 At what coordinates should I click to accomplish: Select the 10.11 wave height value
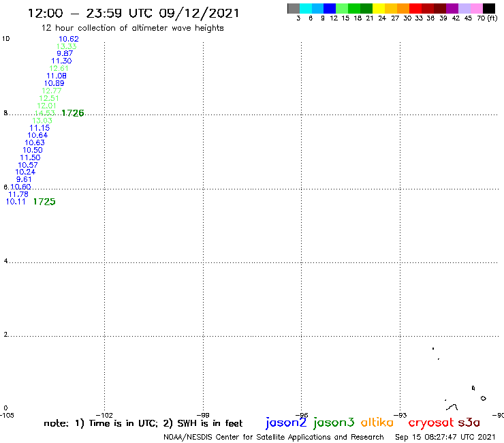pos(16,202)
